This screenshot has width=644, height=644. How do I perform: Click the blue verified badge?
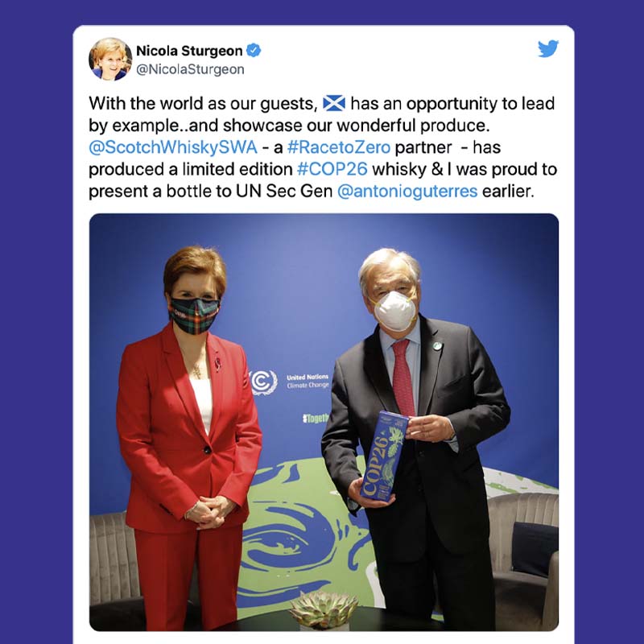coord(254,51)
